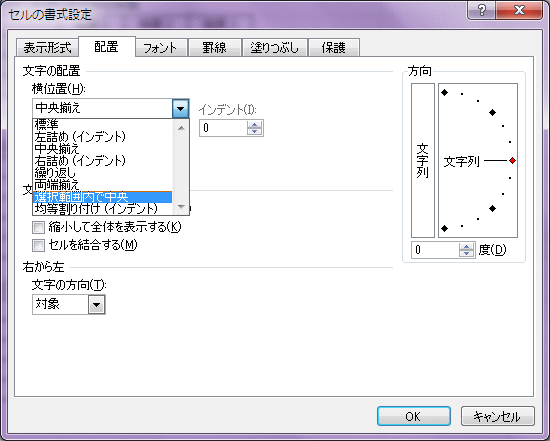Click the キャンセル button

coord(497,416)
